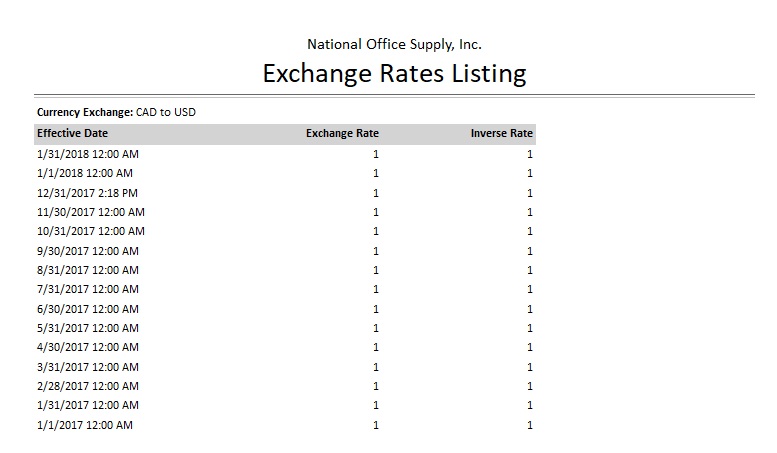Select the 2/28/2017 12:00 AM date entry
The image size is (777, 453).
coord(87,386)
